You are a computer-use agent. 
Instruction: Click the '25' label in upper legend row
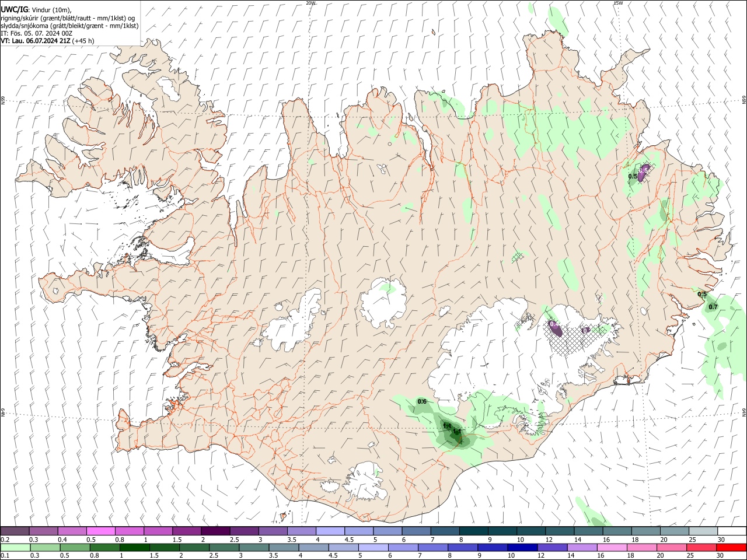tap(692, 540)
